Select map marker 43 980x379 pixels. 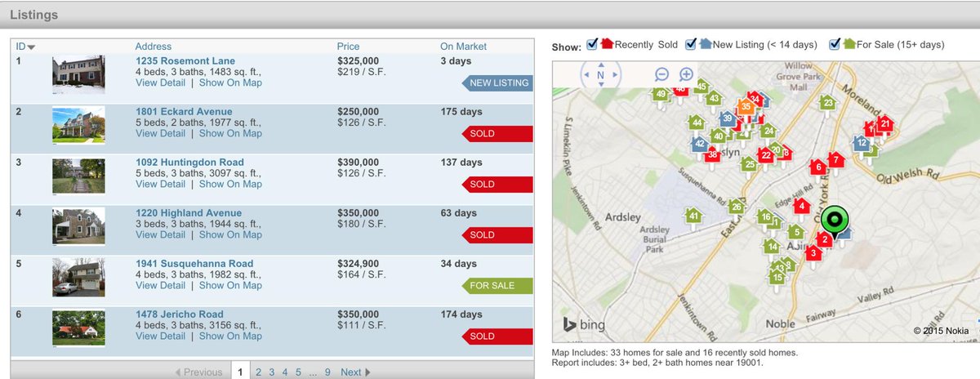pos(715,99)
